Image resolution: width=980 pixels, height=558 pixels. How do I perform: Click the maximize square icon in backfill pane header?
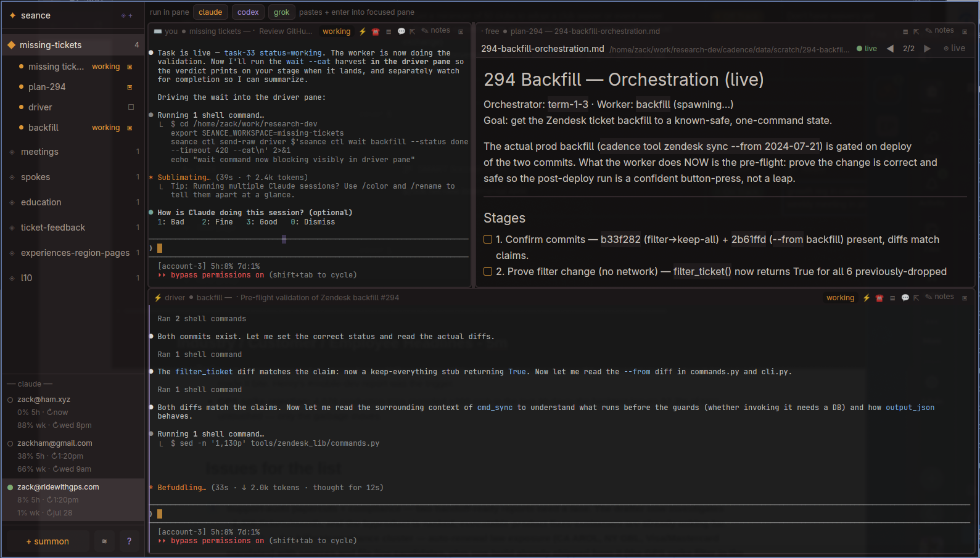tap(965, 298)
